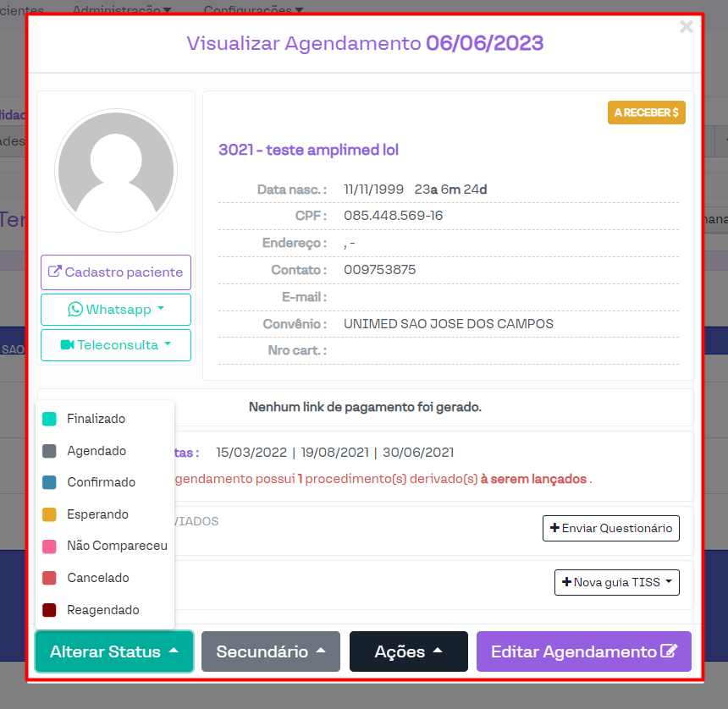This screenshot has height=709, width=728.
Task: Click the yellow Esperando color swatch
Action: (x=49, y=514)
